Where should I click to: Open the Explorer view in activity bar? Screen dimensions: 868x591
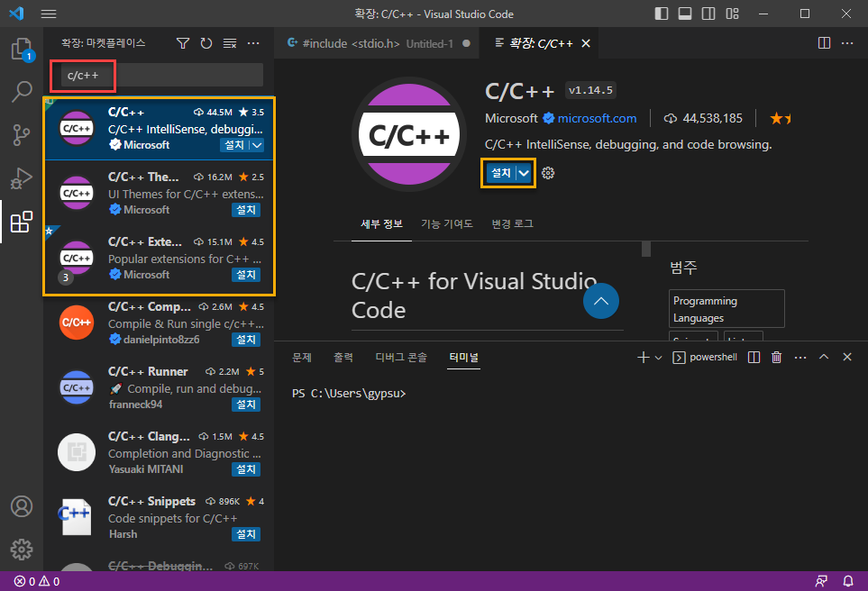(23, 50)
